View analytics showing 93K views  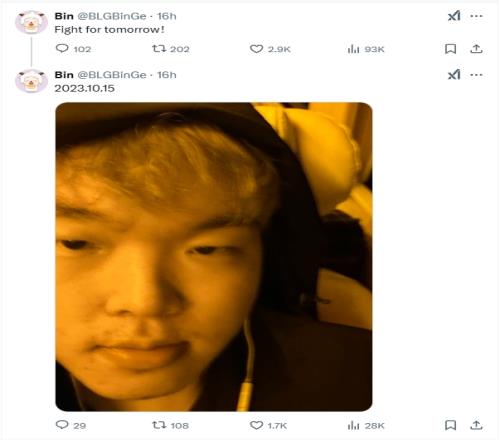point(366,49)
